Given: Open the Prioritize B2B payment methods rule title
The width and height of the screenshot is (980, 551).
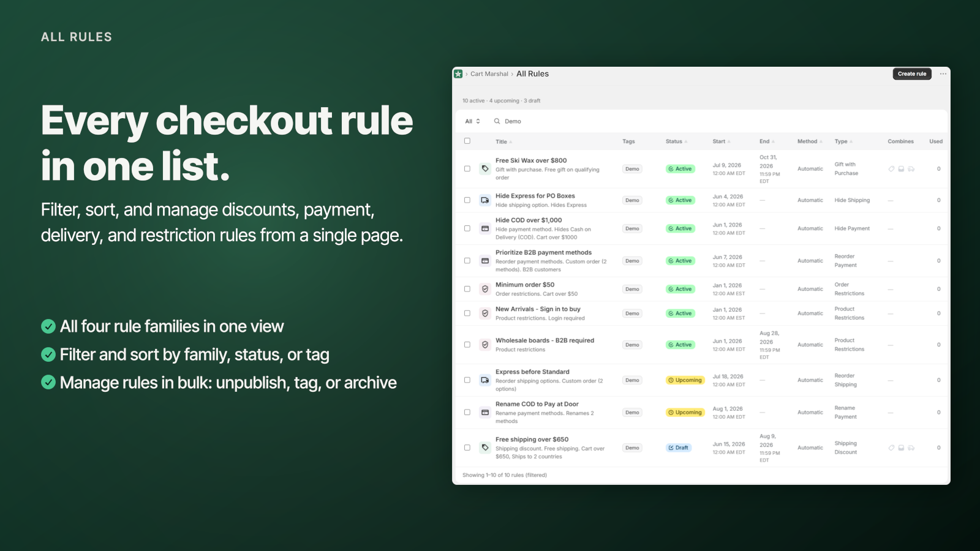Looking at the screenshot, I should 543,253.
